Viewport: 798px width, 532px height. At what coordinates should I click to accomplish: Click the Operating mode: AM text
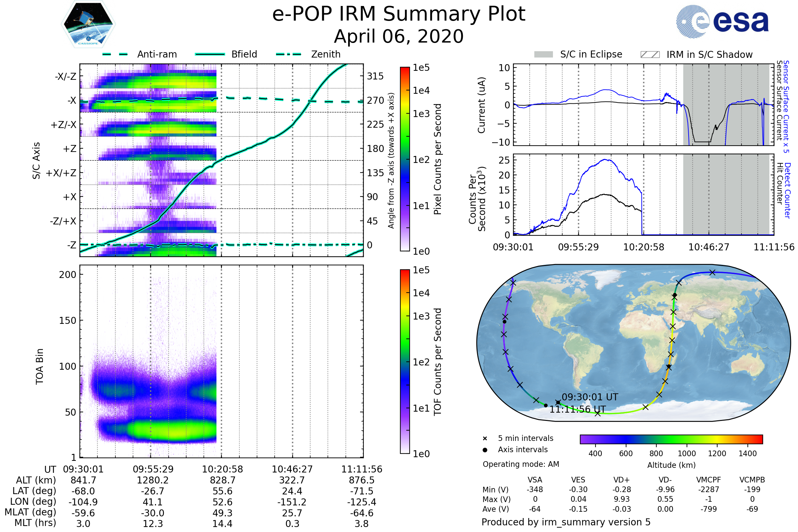pos(521,464)
